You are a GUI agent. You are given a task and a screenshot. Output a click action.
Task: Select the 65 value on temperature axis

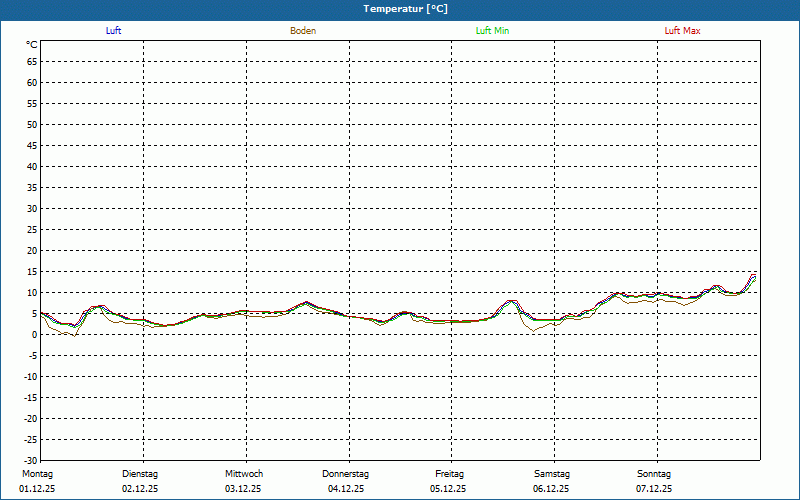click(x=32, y=62)
